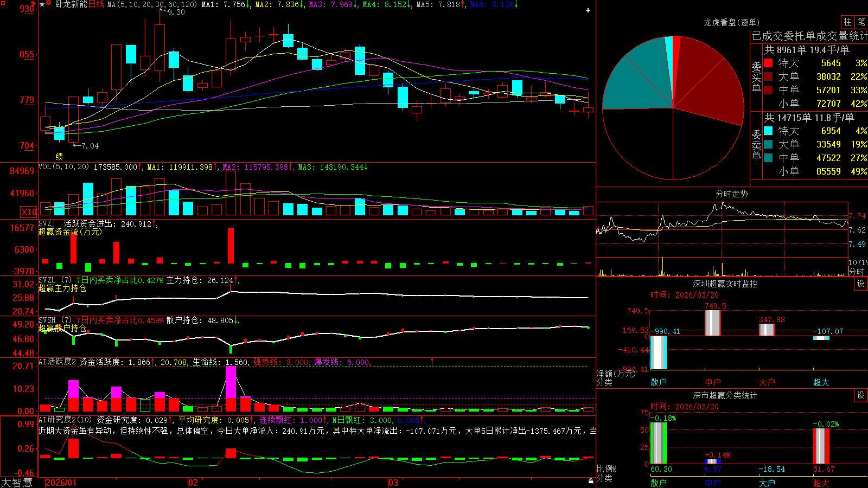
Task: Click the 02 month marker on time axis
Action: (x=193, y=483)
